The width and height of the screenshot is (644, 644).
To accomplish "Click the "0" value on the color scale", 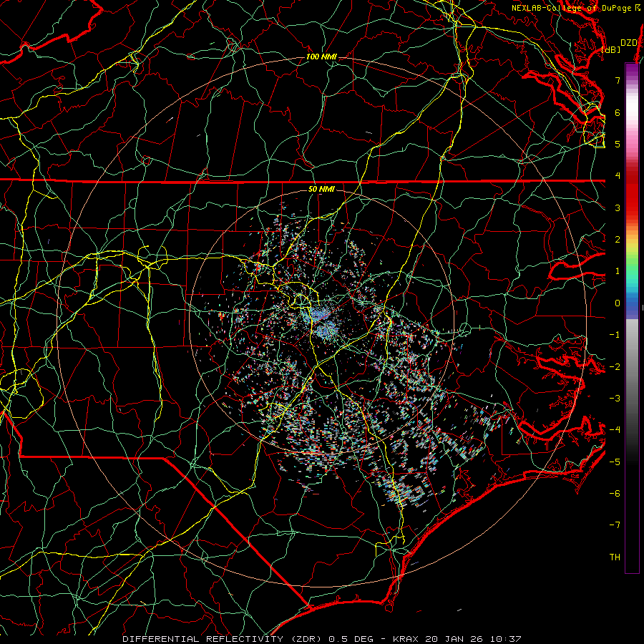I will coord(618,303).
